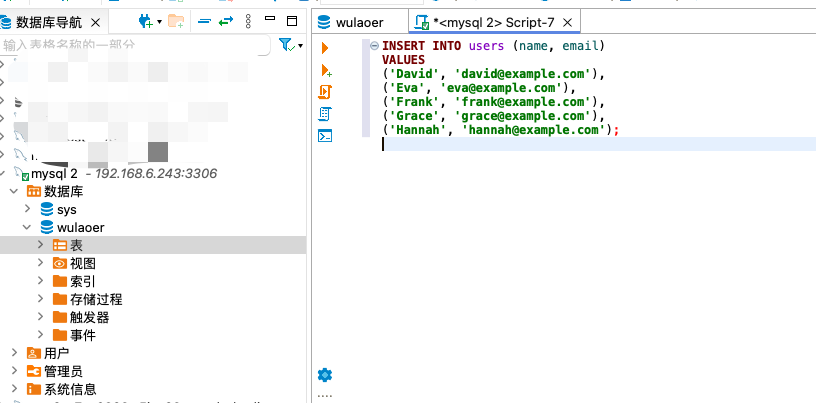Select the 表 tables folder

(x=76, y=246)
